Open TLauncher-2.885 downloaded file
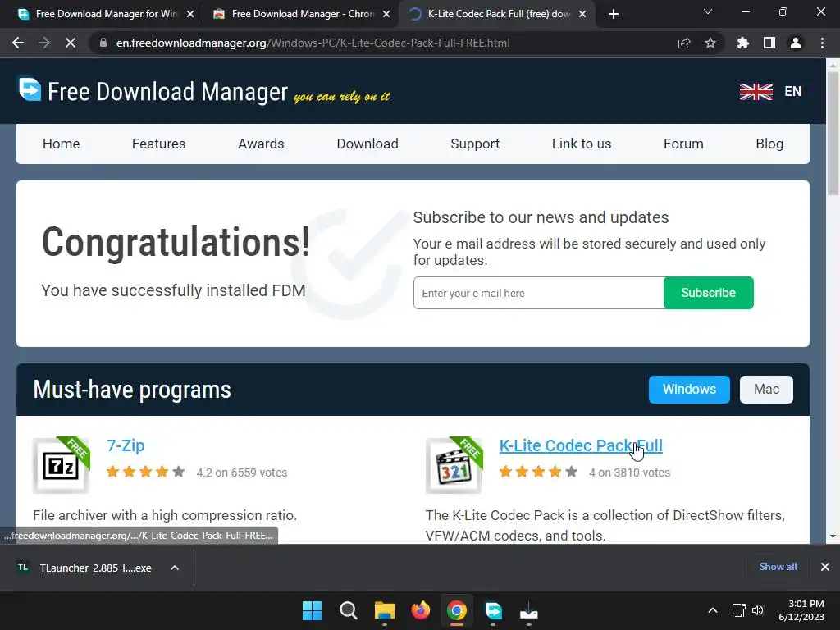 point(85,568)
